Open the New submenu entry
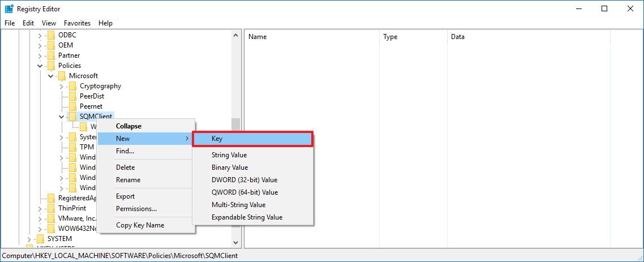644x262 pixels. pyautogui.click(x=146, y=139)
